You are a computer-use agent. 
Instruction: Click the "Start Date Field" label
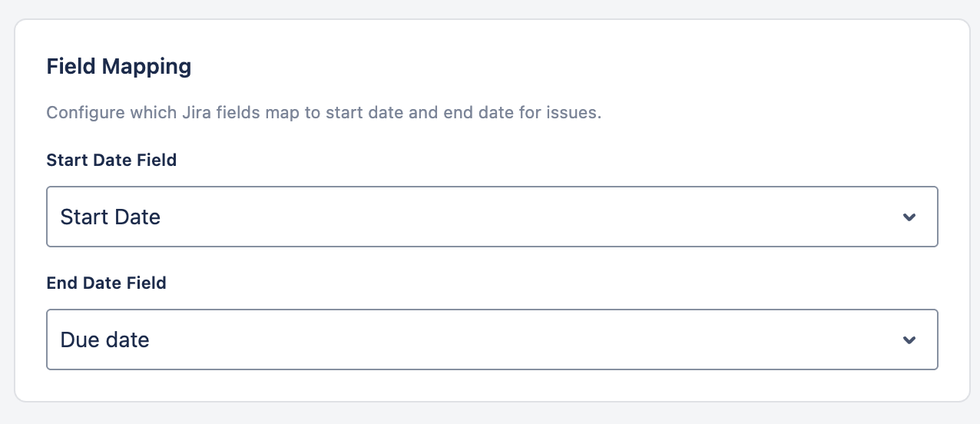tap(111, 161)
